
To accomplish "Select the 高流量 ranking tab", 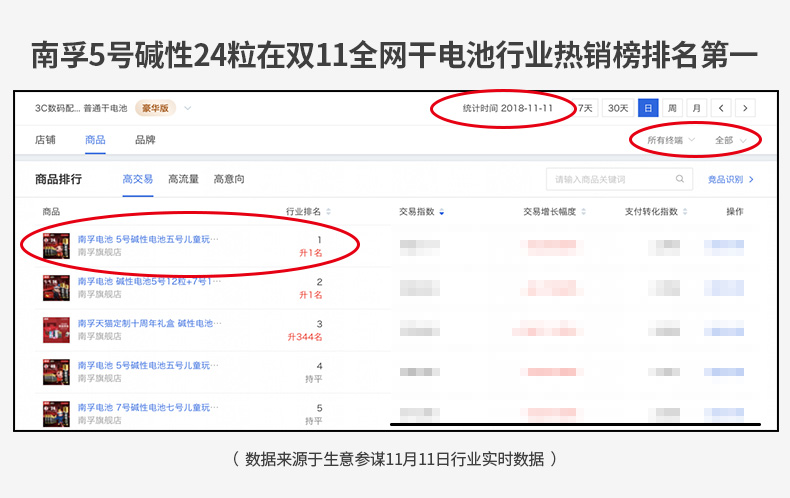I will (183, 179).
